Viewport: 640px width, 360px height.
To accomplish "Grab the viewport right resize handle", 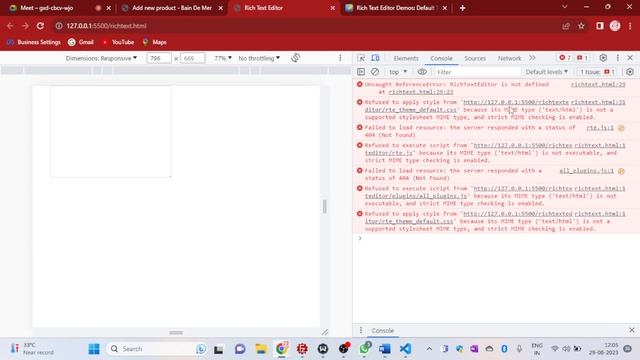I will [x=324, y=207].
